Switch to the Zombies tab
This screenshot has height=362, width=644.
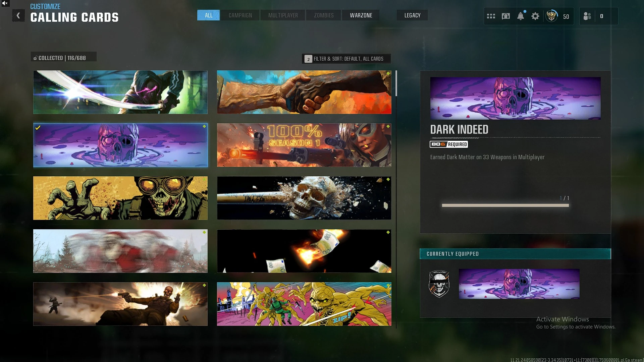pyautogui.click(x=324, y=15)
